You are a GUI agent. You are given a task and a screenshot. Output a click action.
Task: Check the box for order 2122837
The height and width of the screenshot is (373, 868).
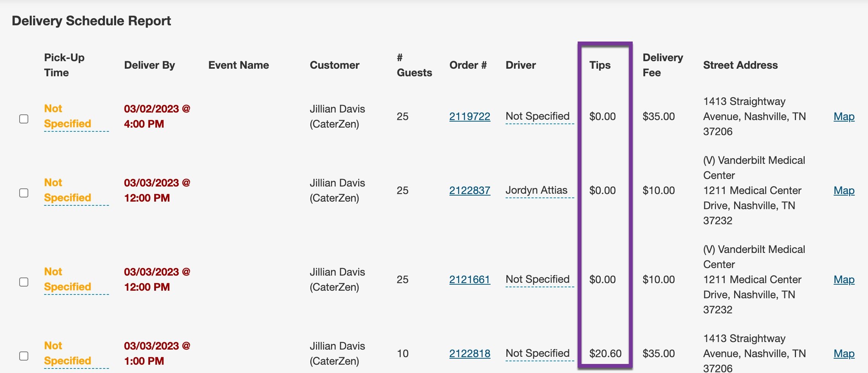point(23,193)
